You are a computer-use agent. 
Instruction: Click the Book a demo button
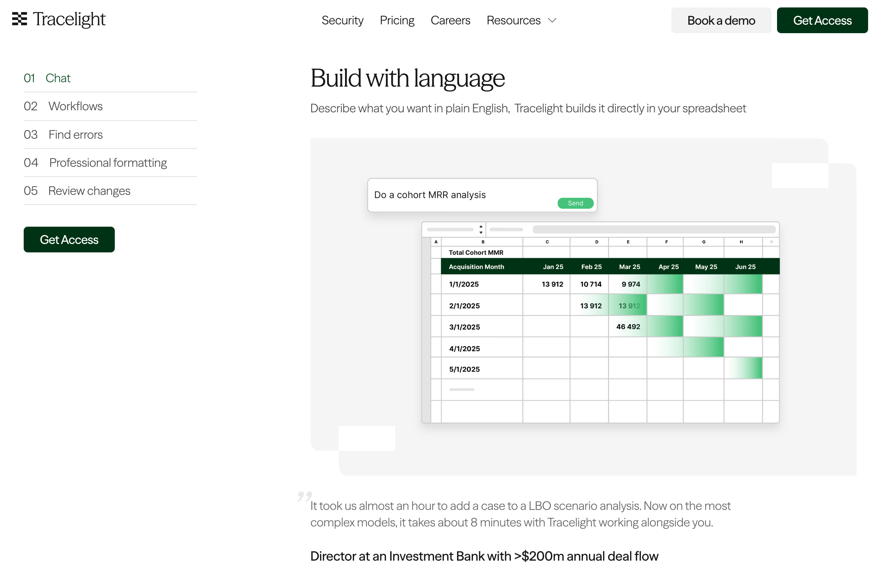[720, 20]
